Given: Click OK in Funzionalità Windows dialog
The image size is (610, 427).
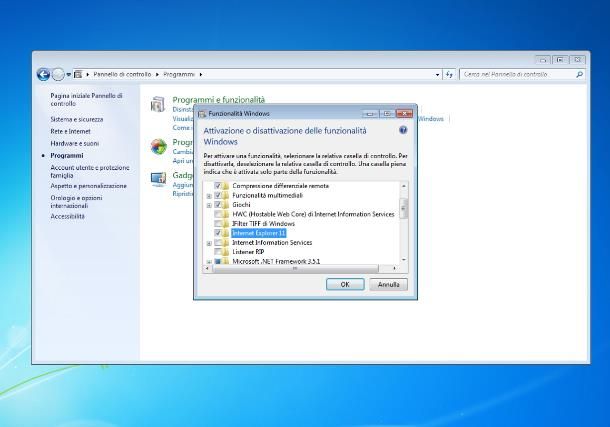Looking at the screenshot, I should [x=345, y=284].
